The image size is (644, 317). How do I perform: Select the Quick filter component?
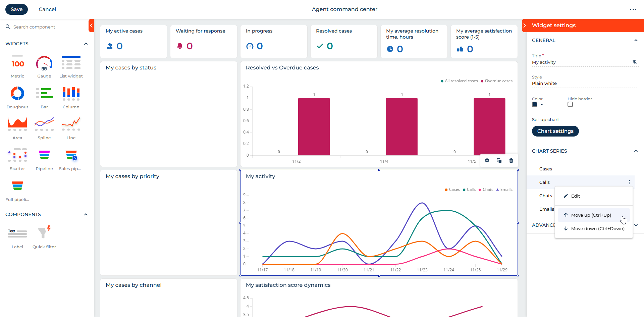pyautogui.click(x=44, y=232)
